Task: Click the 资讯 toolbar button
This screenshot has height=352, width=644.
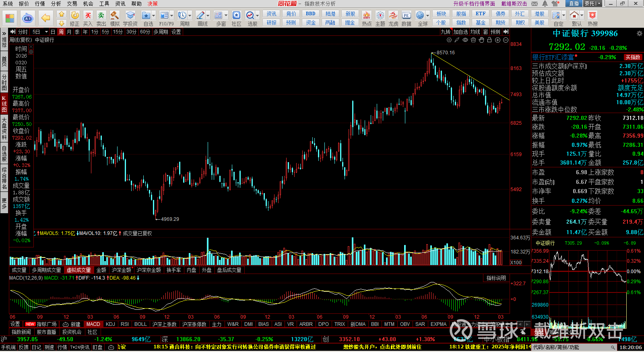Action: [271, 14]
